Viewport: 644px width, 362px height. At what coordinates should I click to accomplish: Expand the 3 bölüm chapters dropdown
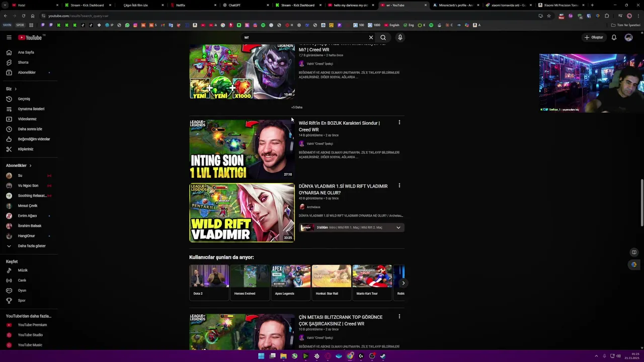(398, 227)
